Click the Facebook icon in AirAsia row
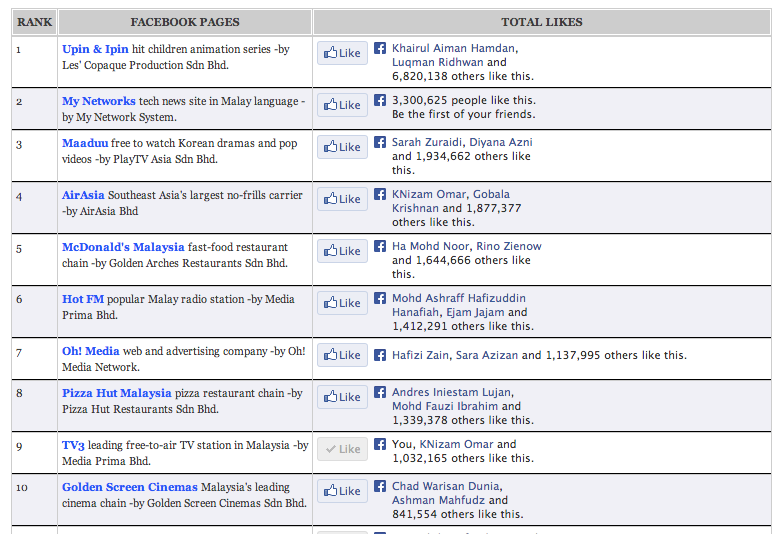Viewport: 782px width, 534px height. tap(380, 194)
